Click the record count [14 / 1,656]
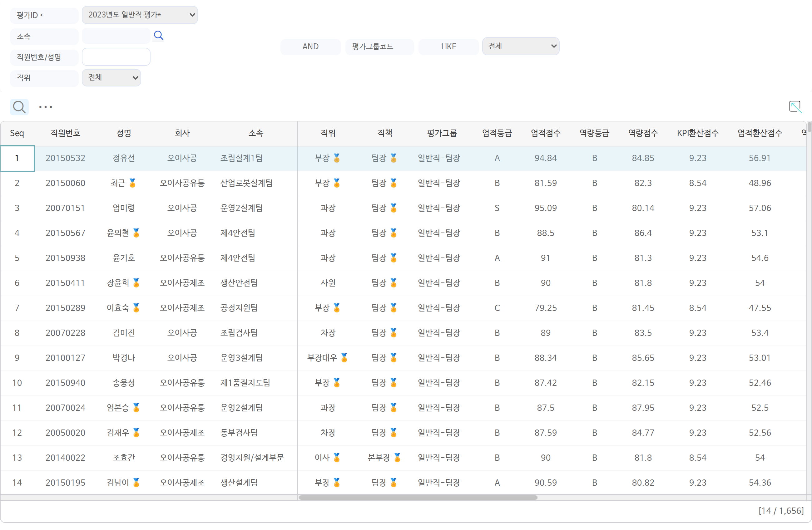This screenshot has width=812, height=530. (781, 511)
